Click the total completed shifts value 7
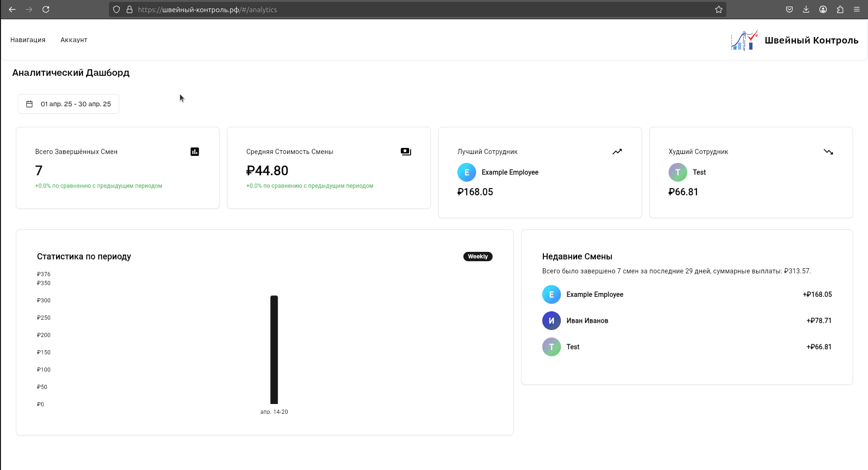This screenshot has width=868, height=470. 39,171
